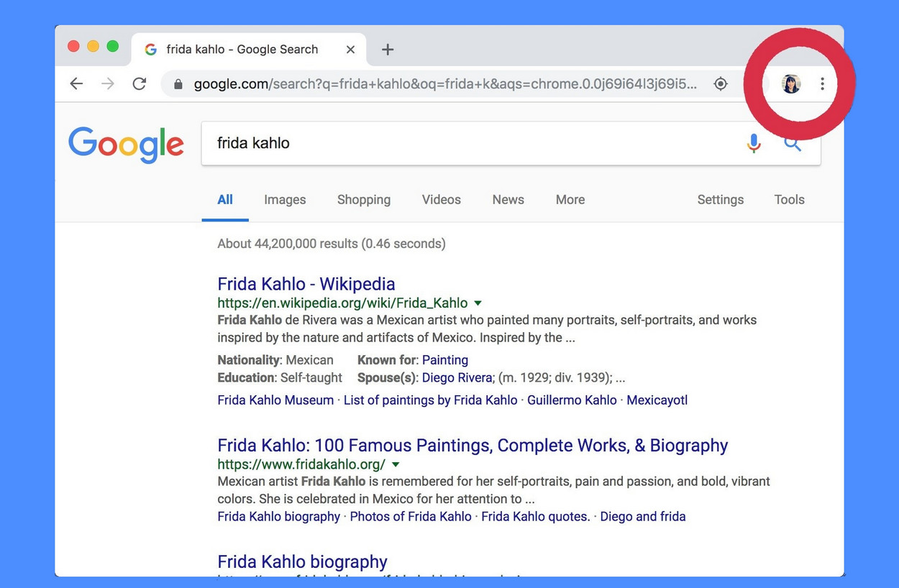Open the search Tools option
This screenshot has height=588, width=899.
click(x=789, y=200)
